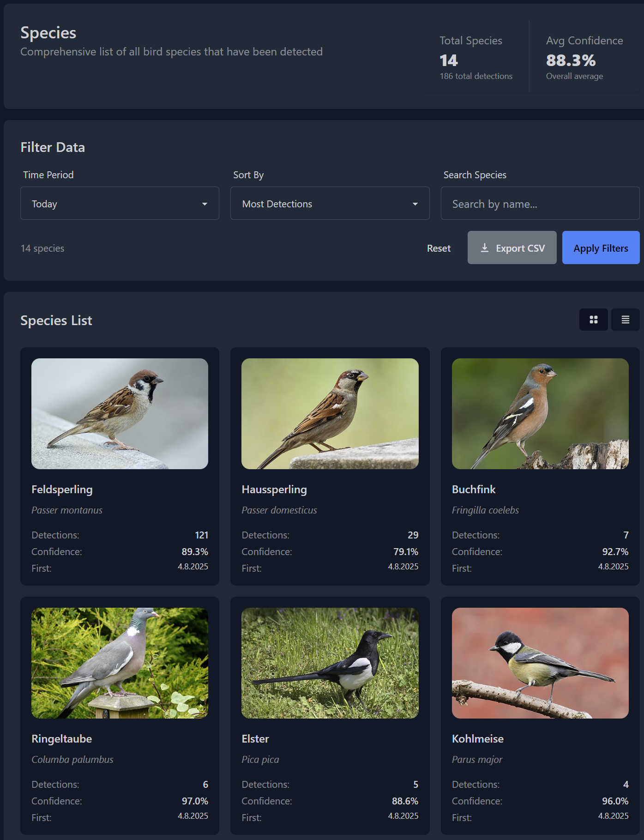Select the Total Species stat card
The image size is (644, 840).
pyautogui.click(x=475, y=57)
